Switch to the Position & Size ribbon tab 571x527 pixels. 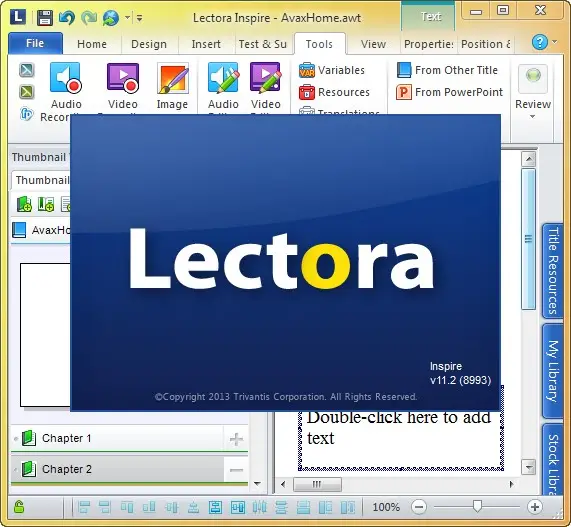coord(486,44)
